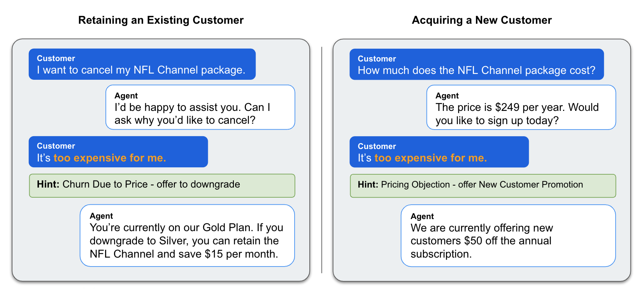Select the "Churn Due to Price" hint box
Screen dimensions: 644x293
(162, 186)
